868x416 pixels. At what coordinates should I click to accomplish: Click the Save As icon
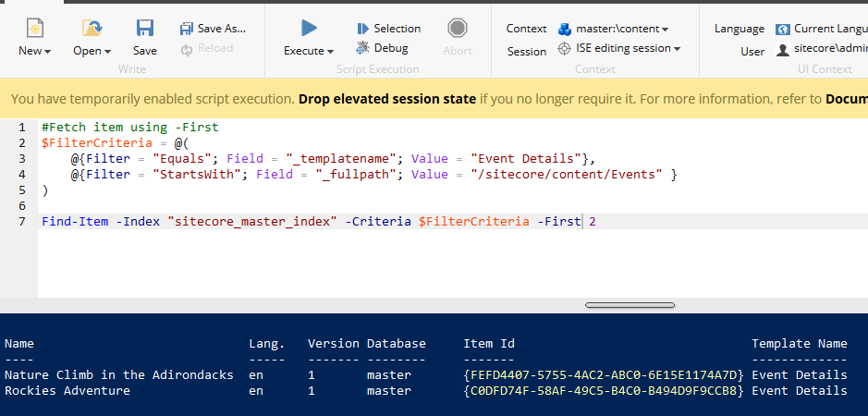pyautogui.click(x=188, y=29)
